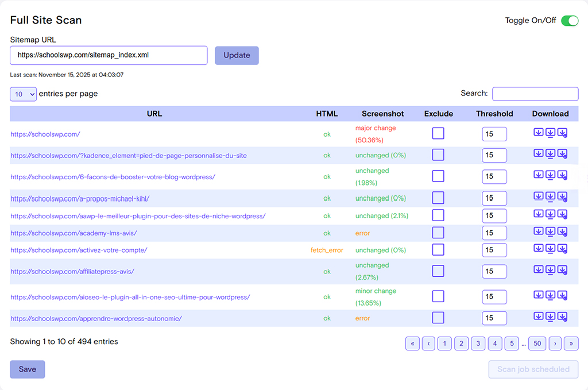This screenshot has height=390, width=588.
Task: Click the badged download icon in the homepage row
Action: tap(562, 133)
